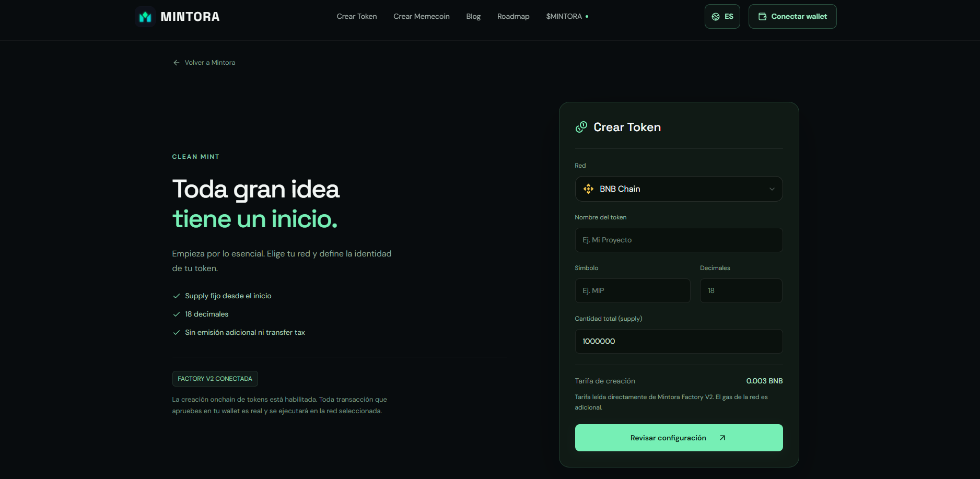The image size is (980, 479).
Task: Click the back arrow beside Volver a Mintora
Action: coord(177,63)
